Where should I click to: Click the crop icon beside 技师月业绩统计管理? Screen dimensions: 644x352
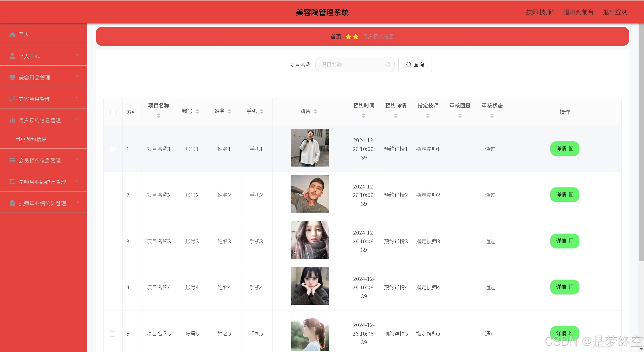tap(12, 181)
